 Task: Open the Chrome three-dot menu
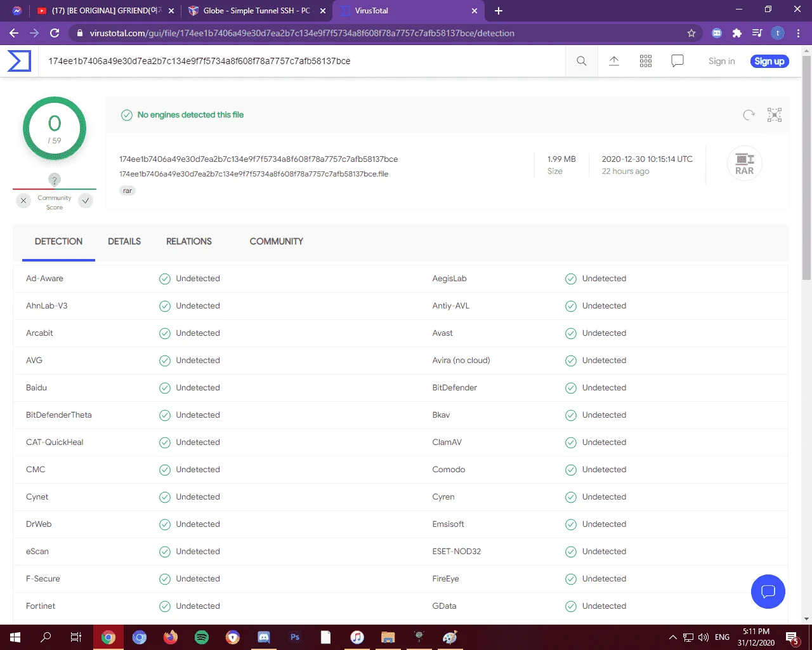798,33
